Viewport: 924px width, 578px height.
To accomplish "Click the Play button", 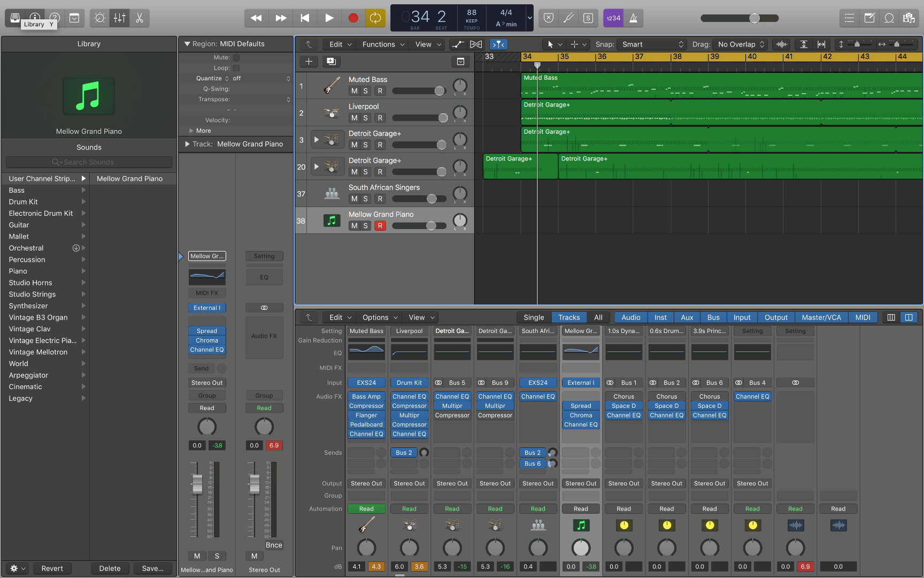I will click(329, 18).
